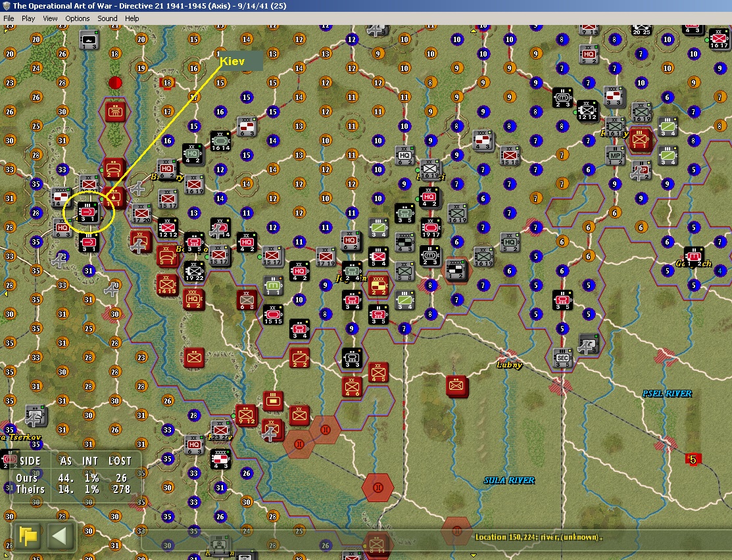Click the PSEL RIVER label

pyautogui.click(x=667, y=393)
